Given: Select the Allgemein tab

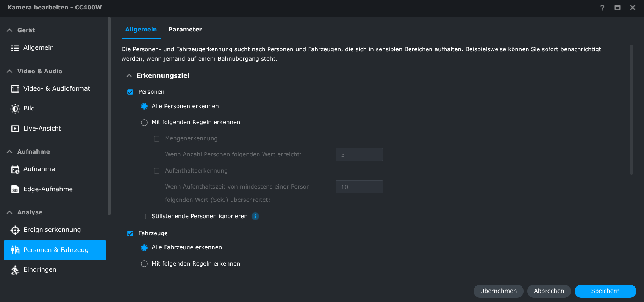Looking at the screenshot, I should pos(141,30).
